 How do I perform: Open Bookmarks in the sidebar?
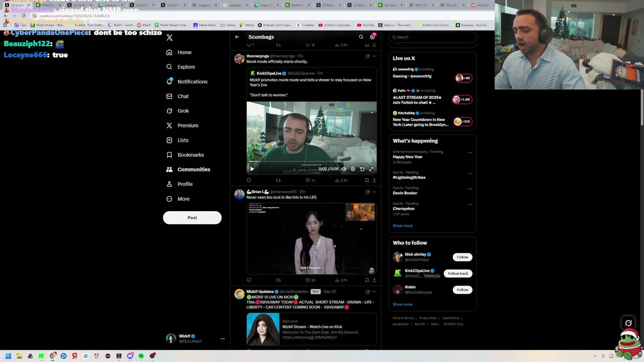coord(185,155)
